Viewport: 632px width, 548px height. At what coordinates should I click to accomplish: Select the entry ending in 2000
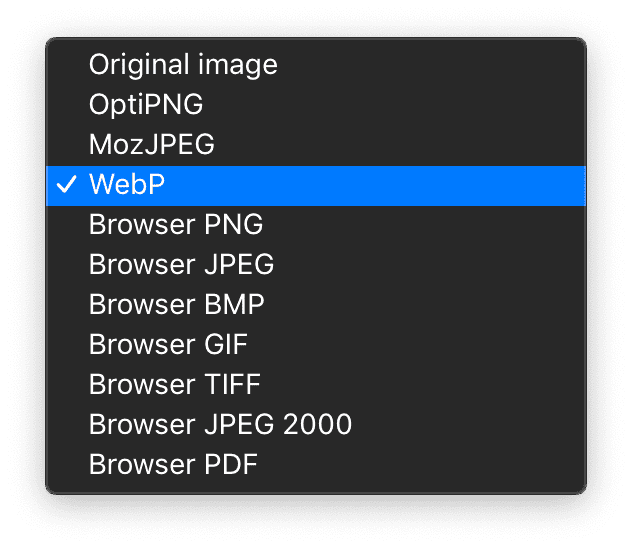click(x=220, y=425)
